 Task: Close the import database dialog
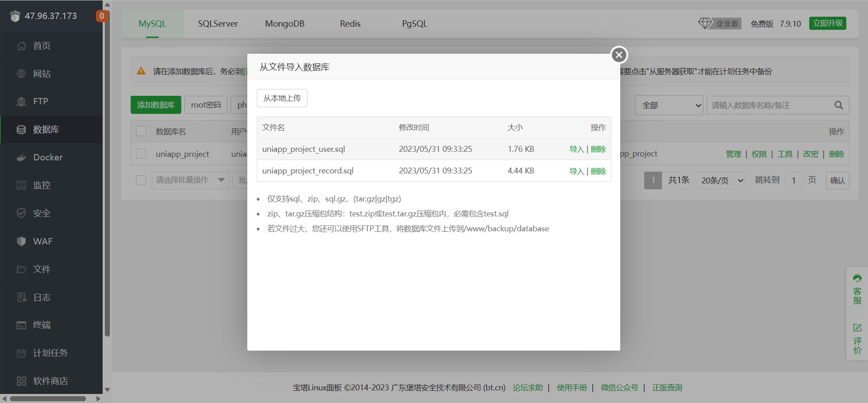pyautogui.click(x=619, y=55)
